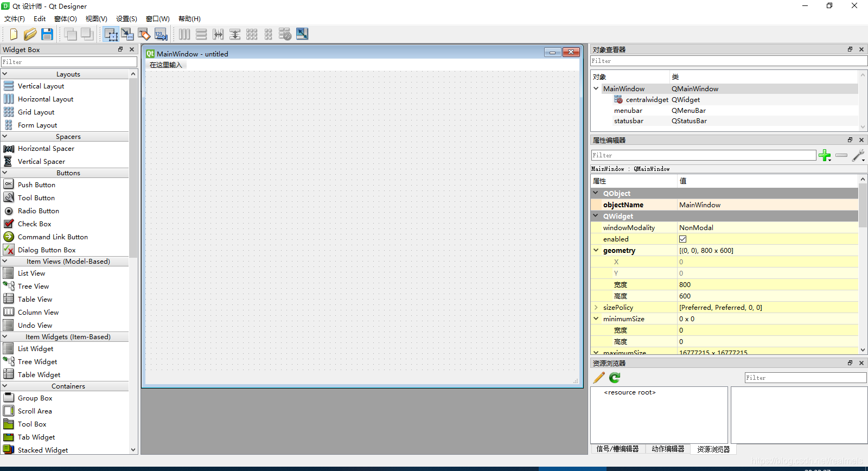Viewport: 868px width, 471px height.
Task: Open the 帮助(H) menu
Action: click(189, 19)
